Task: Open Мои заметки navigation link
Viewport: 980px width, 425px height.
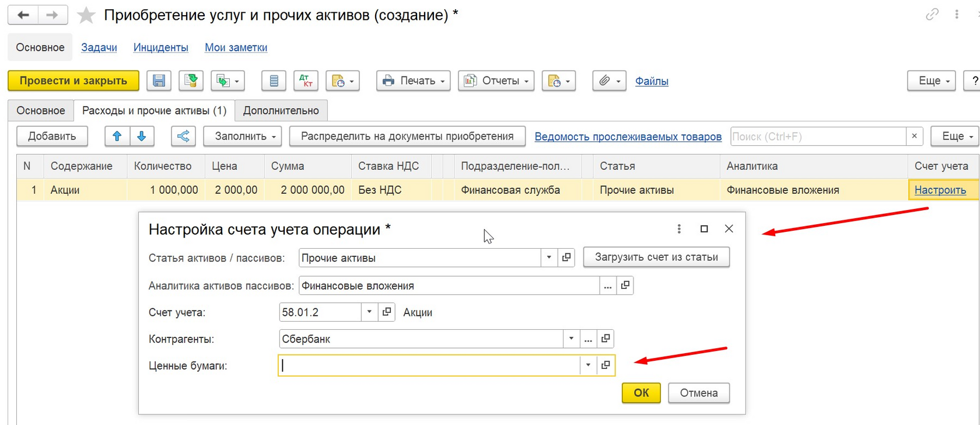Action: (236, 47)
